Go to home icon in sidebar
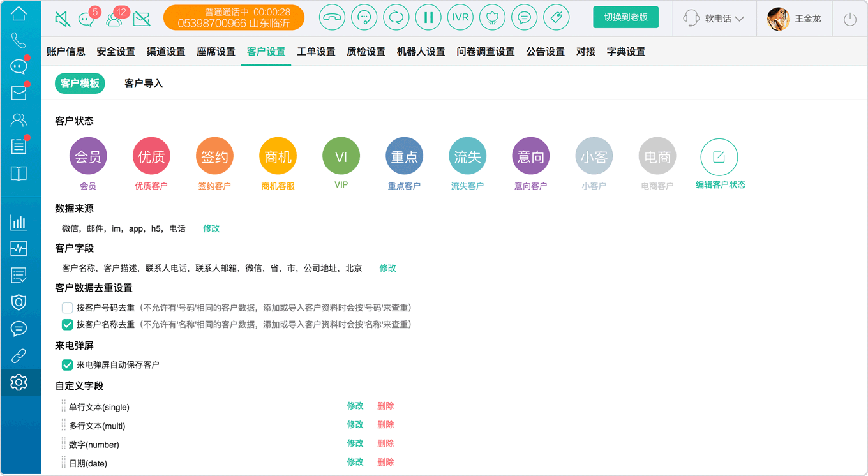 pos(19,13)
